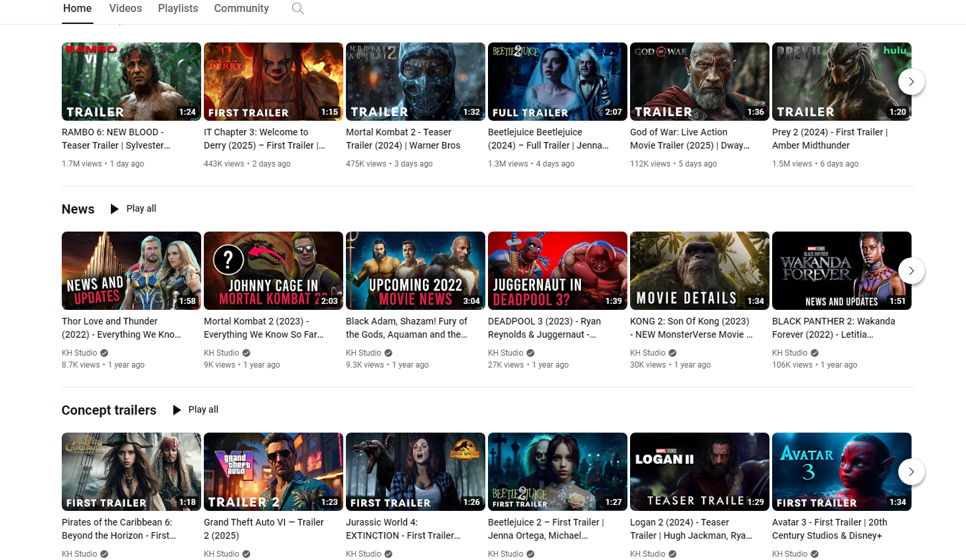Open Prey 2 hulu trailer thumbnail
This screenshot has height=560, width=966.
pos(842,82)
